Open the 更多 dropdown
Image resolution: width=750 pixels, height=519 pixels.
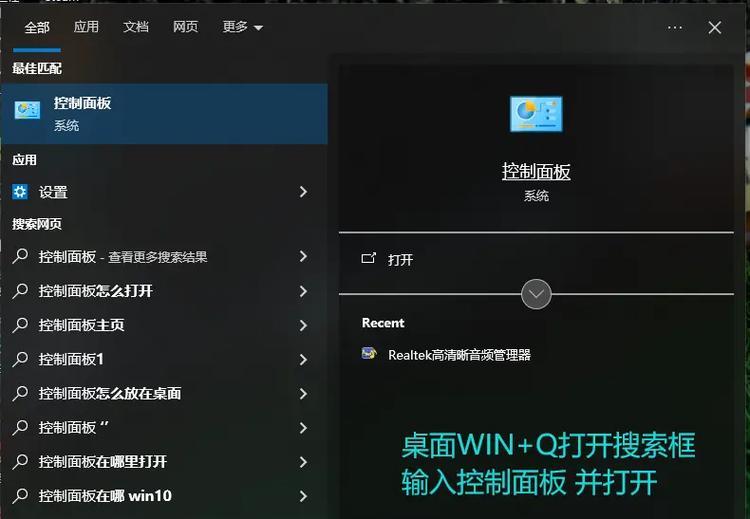tap(243, 27)
